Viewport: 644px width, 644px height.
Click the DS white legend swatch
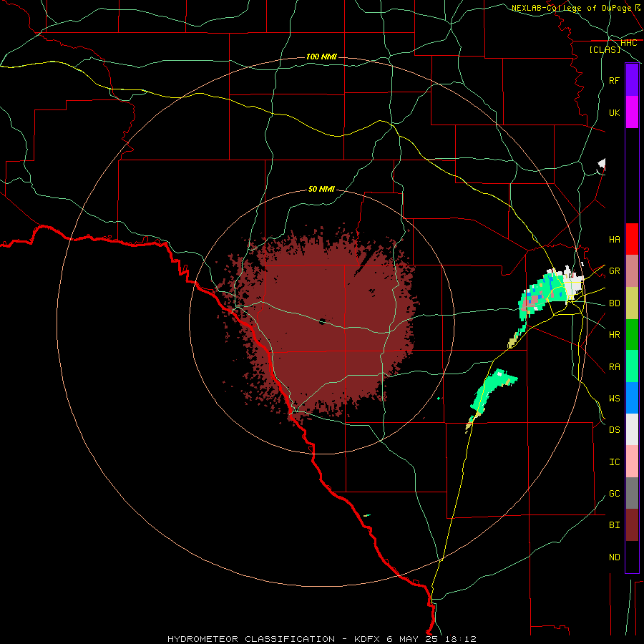tap(632, 429)
